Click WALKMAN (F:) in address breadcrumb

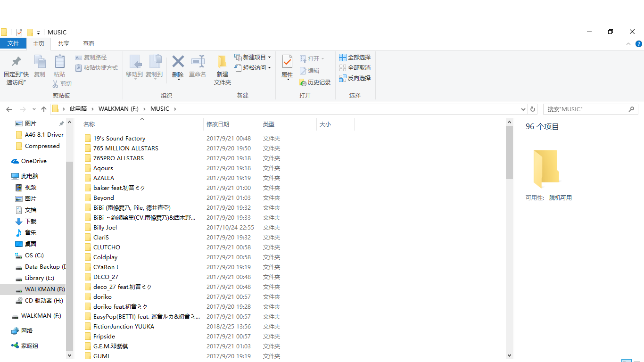118,109
